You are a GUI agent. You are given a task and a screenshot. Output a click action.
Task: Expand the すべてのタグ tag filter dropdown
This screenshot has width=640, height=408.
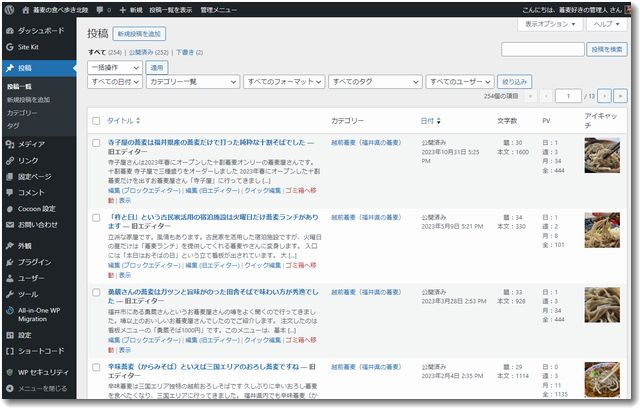coord(374,81)
